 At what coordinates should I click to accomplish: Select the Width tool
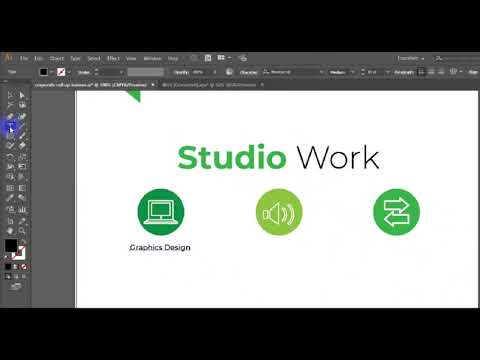tap(10, 166)
